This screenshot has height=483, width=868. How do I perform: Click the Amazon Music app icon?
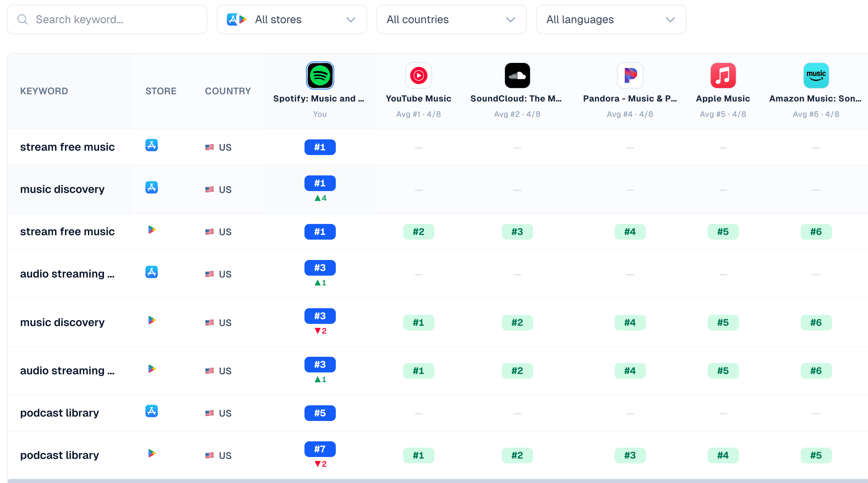pyautogui.click(x=816, y=75)
